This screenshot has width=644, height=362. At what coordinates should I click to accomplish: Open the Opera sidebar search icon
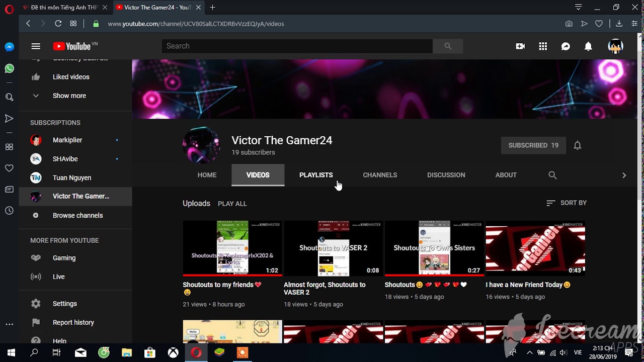click(9, 97)
